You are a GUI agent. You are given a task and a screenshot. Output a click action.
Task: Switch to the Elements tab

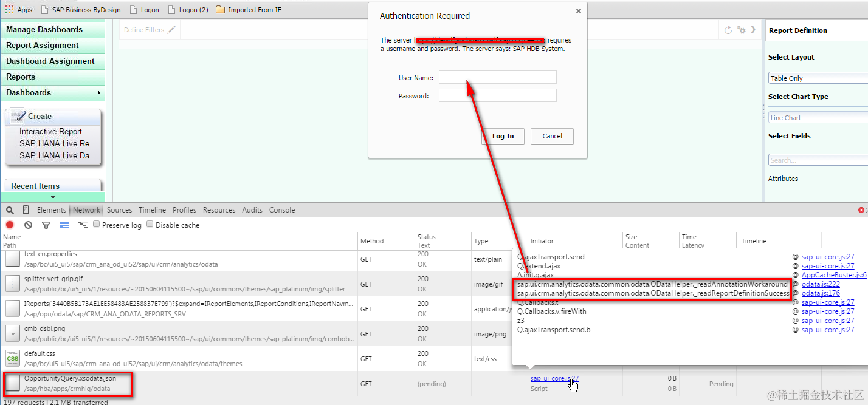pyautogui.click(x=52, y=210)
